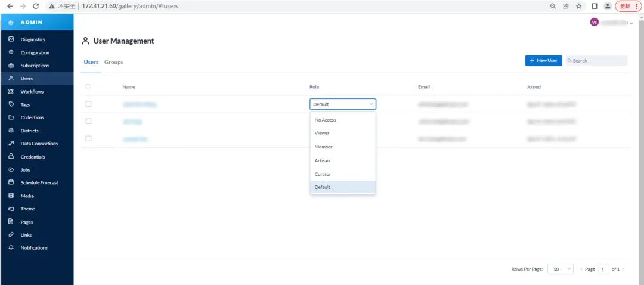The image size is (644, 285).
Task: Click the browser zoom magnifier icon
Action: pos(553,6)
